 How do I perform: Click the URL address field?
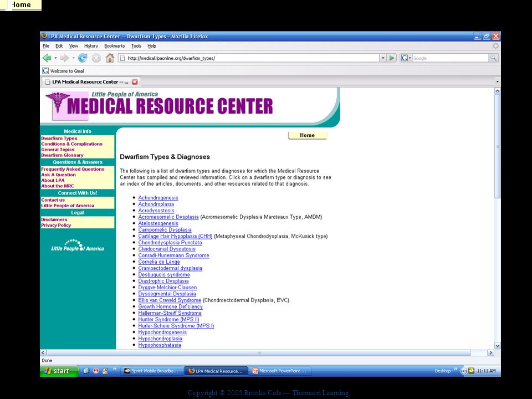249,58
